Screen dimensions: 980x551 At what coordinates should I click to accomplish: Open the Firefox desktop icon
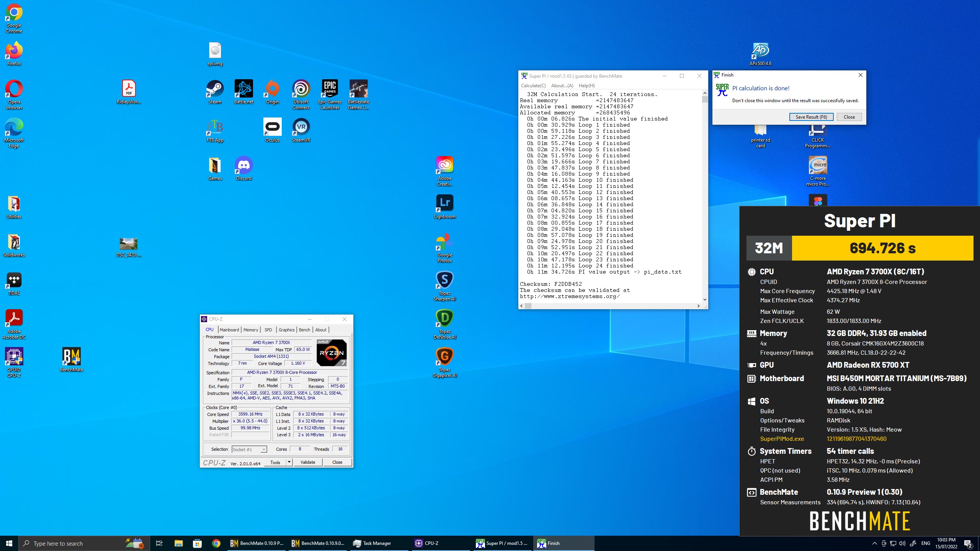14,54
